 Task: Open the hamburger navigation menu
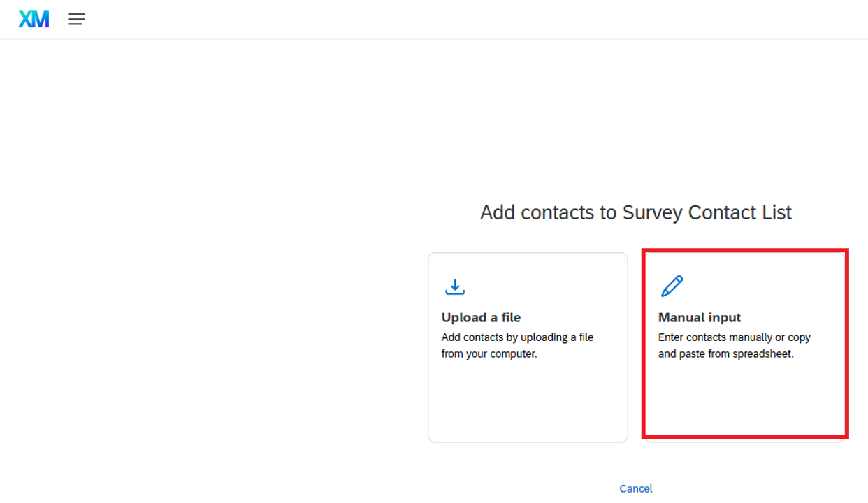point(77,20)
